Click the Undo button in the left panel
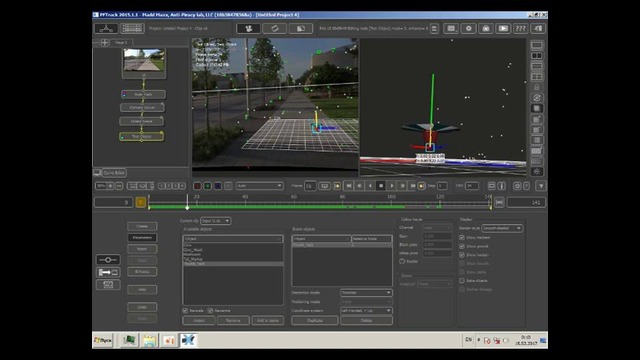The height and width of the screenshot is (360, 640). (142, 307)
